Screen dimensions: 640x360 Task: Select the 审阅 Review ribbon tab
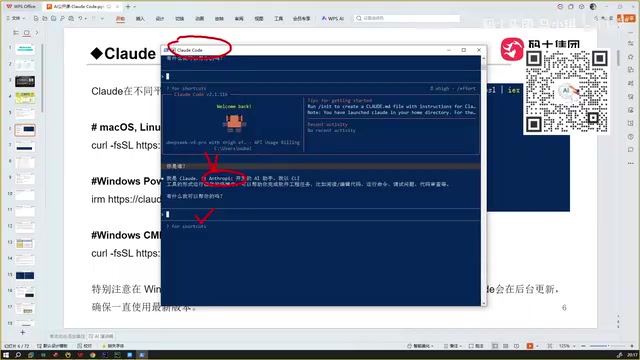(x=239, y=19)
